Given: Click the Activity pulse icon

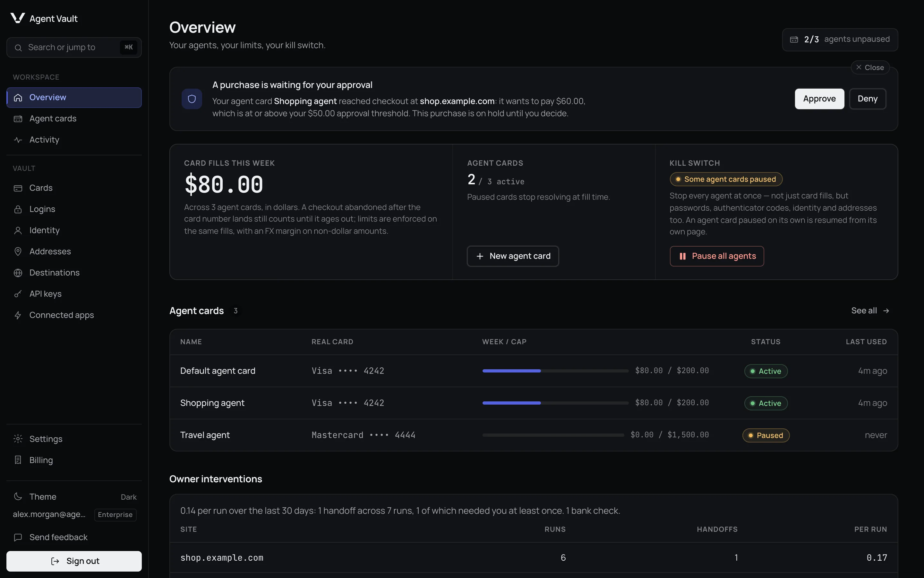Looking at the screenshot, I should 18,140.
